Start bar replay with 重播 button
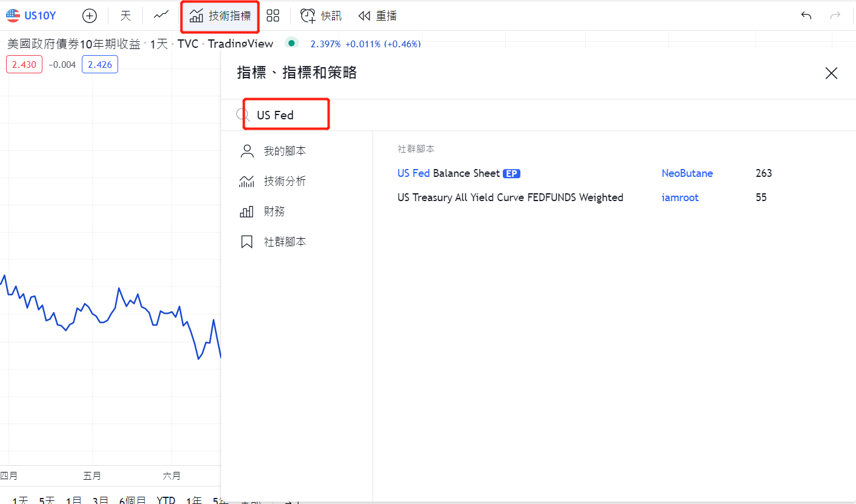Image resolution: width=856 pixels, height=504 pixels. (377, 16)
